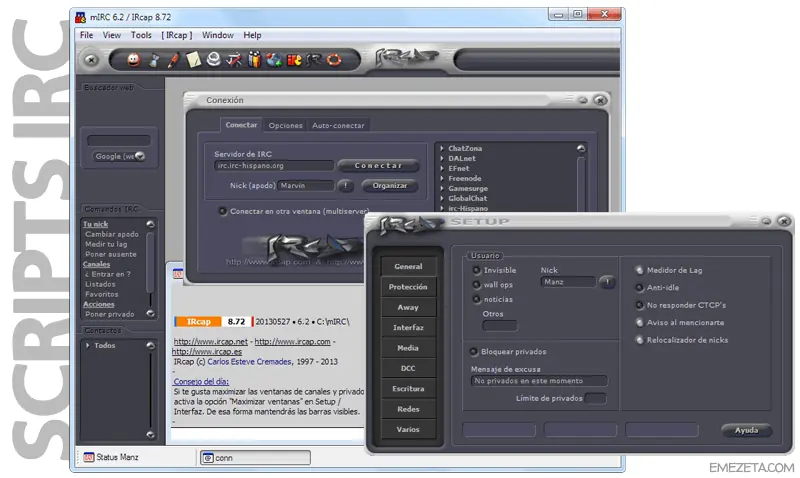Click scroll-down arrow in Comandos IRC list

pos(151,313)
